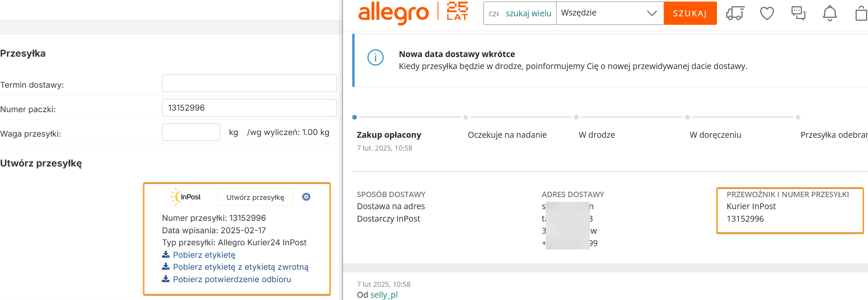Open the shopping bag cart icon
868x300 pixels.
click(x=861, y=14)
